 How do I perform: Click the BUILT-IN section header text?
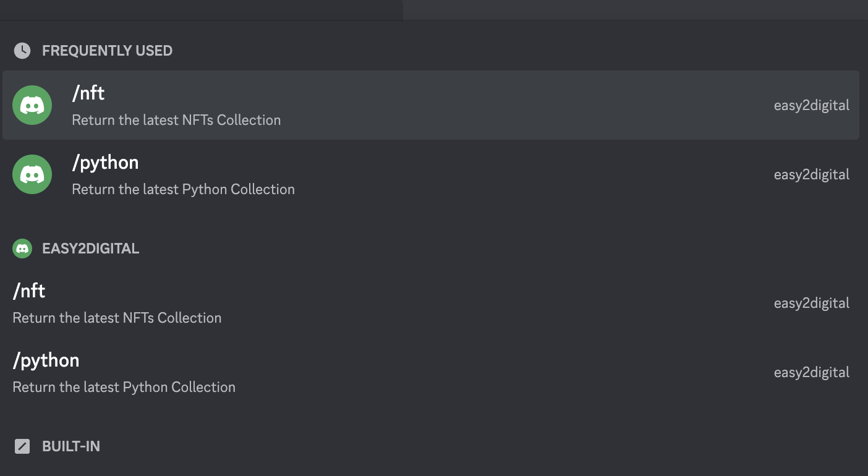[x=70, y=446]
